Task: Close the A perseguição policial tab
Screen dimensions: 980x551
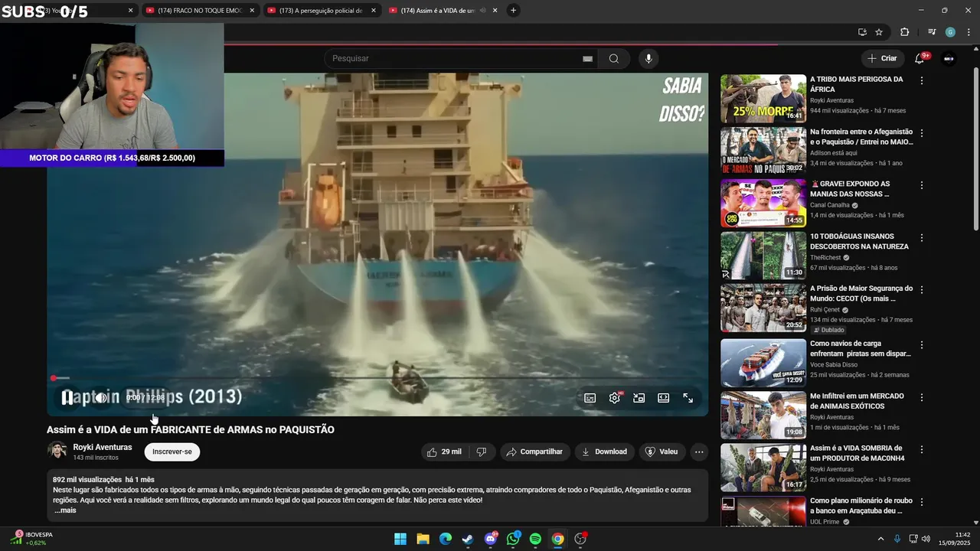Action: 373,11
